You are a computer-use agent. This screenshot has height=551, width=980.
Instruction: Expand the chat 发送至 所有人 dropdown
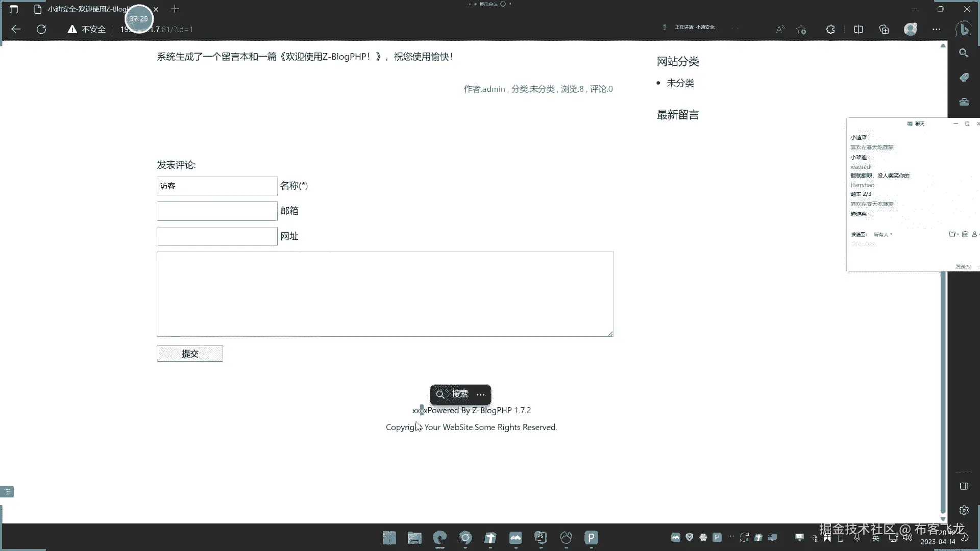point(883,235)
